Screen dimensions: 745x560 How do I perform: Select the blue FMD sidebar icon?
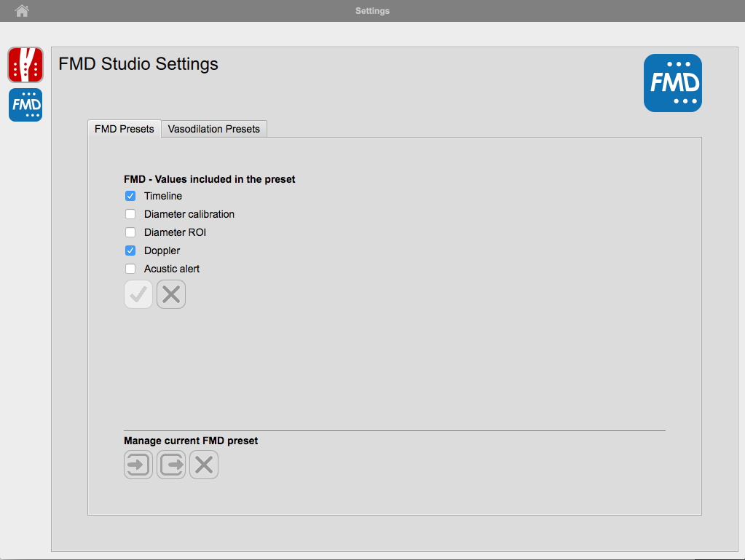(25, 105)
